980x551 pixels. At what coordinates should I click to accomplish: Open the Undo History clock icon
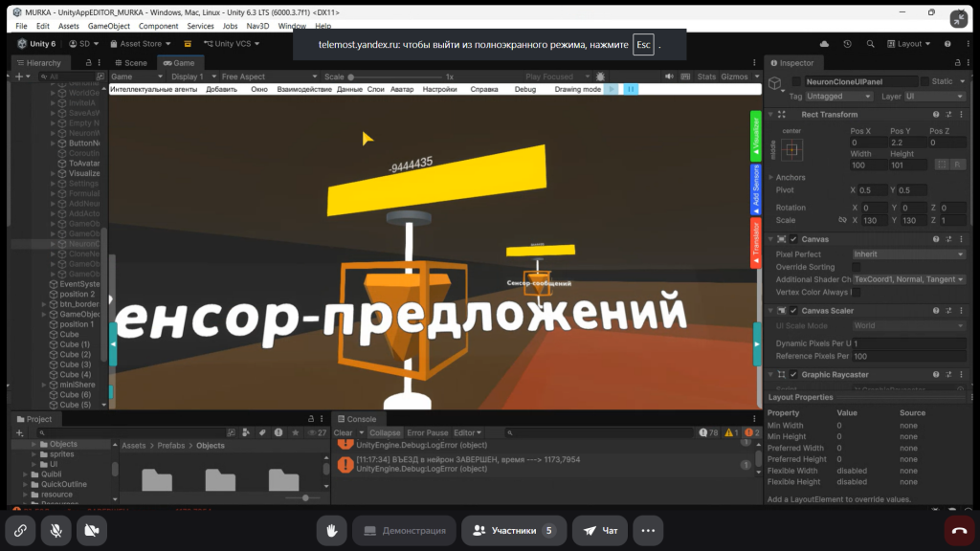point(847,44)
